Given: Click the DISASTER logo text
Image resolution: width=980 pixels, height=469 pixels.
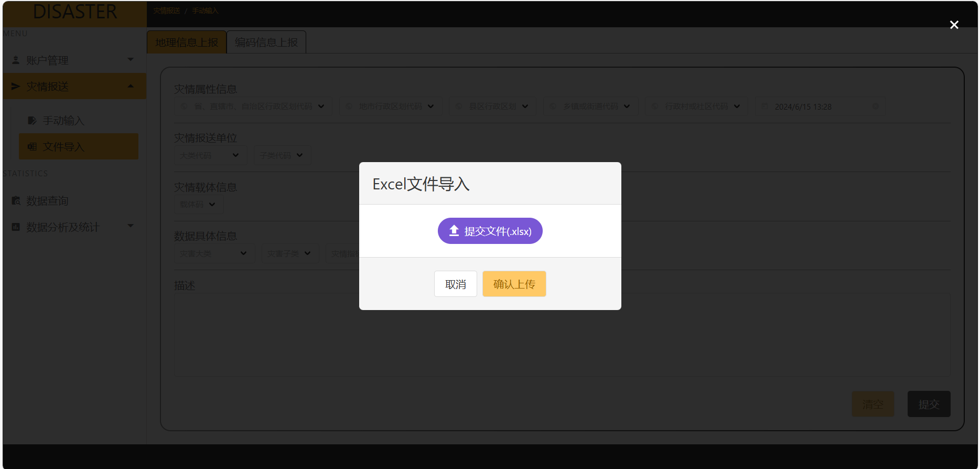Looking at the screenshot, I should click(x=75, y=12).
